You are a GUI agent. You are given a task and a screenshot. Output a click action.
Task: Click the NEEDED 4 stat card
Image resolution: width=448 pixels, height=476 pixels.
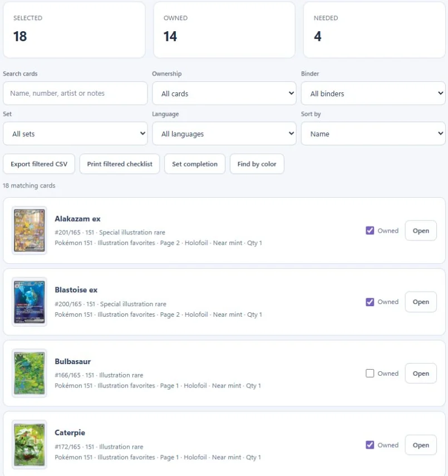click(x=374, y=30)
